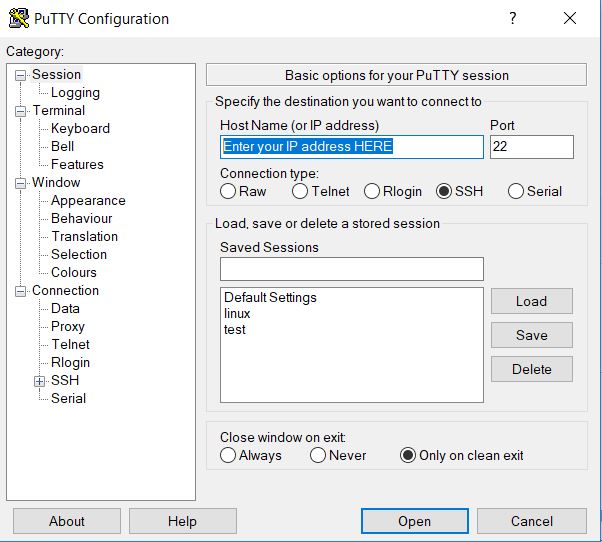Select Proxy under Connection category
Screen dimensions: 602x542
(x=68, y=326)
